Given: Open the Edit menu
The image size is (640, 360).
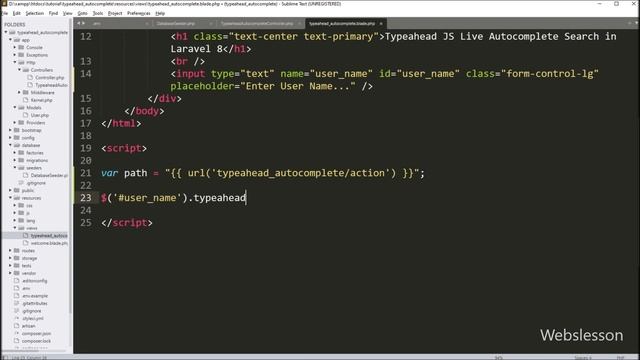Looking at the screenshot, I should coord(17,13).
